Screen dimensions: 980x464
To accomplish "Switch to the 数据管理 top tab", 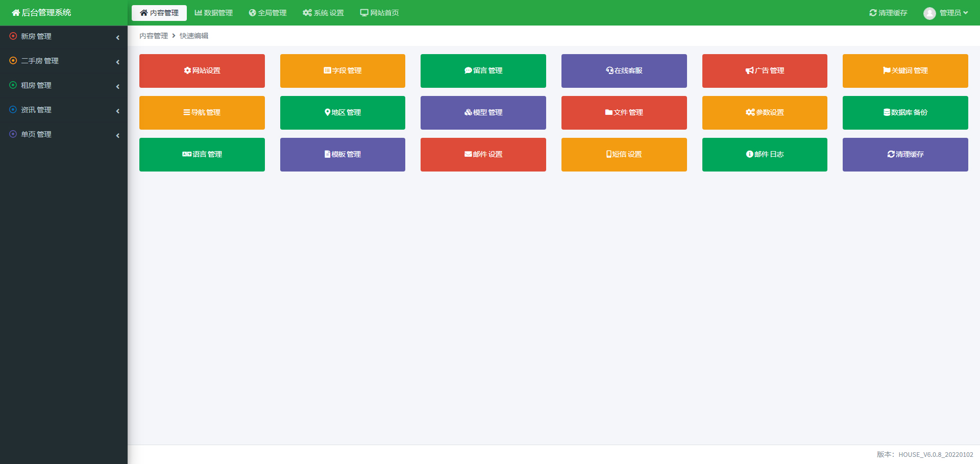I will click(x=213, y=13).
